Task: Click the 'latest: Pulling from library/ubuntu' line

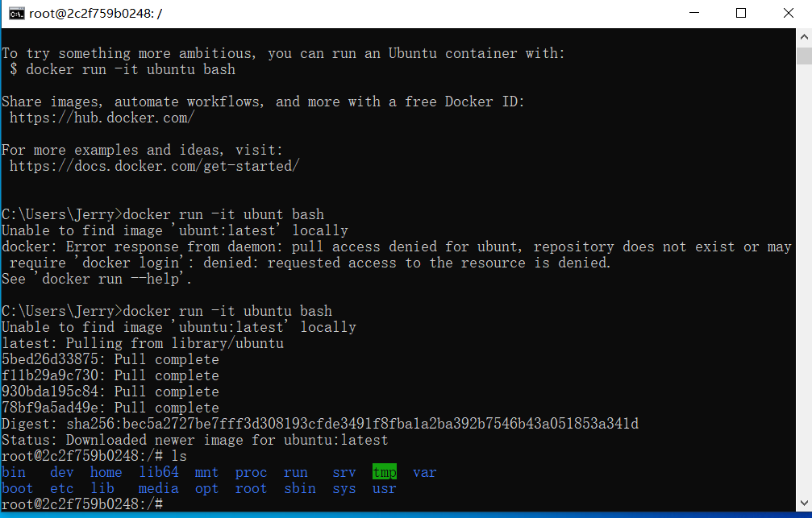Action: click(x=143, y=343)
